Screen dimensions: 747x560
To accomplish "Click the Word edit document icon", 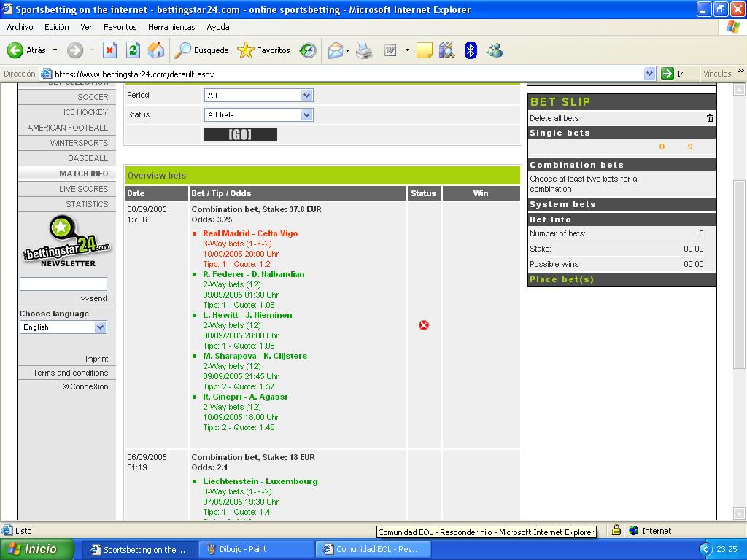I will 390,50.
